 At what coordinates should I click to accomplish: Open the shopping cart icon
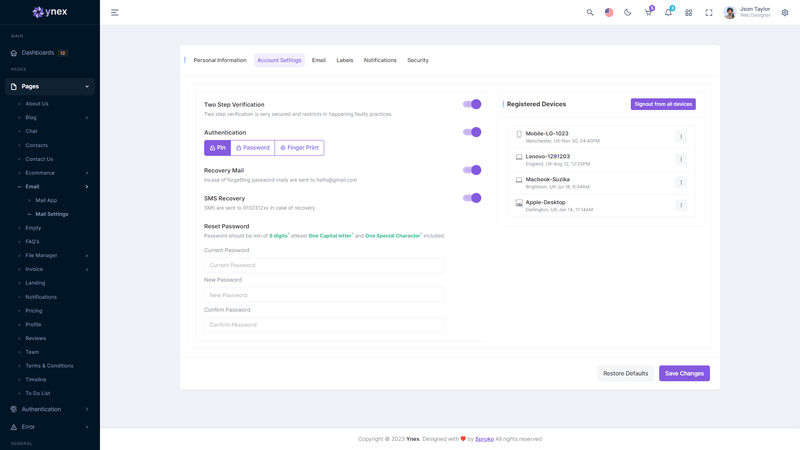(648, 13)
